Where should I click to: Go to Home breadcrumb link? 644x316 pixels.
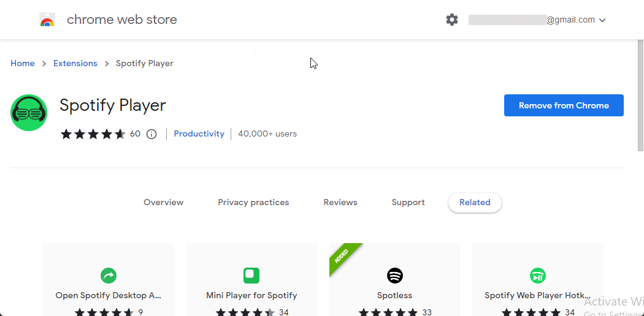(23, 63)
